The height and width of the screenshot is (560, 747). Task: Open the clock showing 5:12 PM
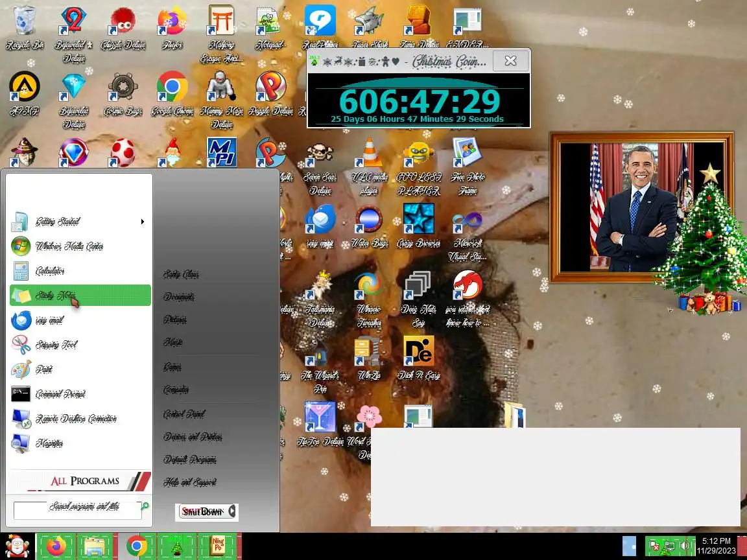click(716, 546)
